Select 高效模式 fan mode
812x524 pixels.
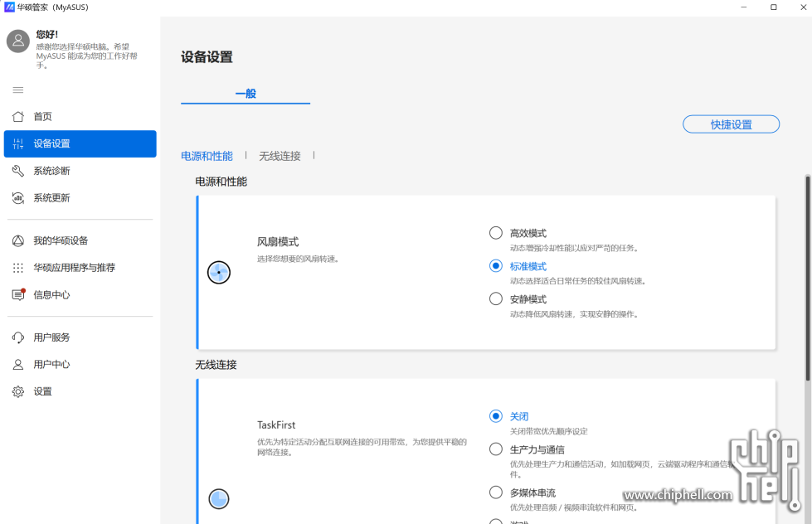click(496, 233)
